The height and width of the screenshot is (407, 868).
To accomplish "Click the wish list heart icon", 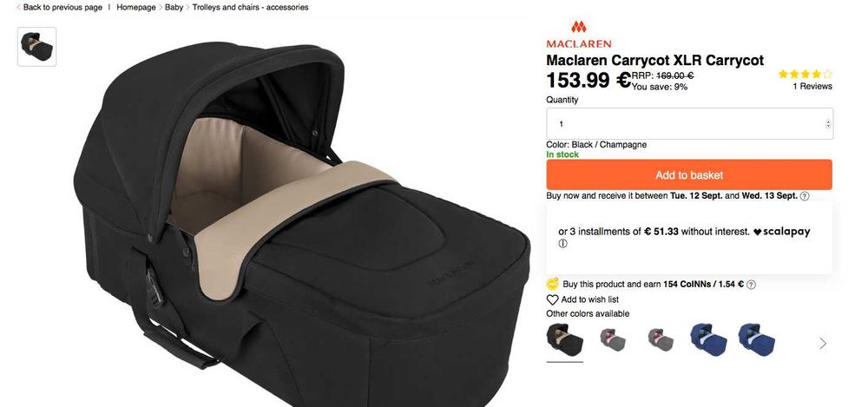I will 552,299.
